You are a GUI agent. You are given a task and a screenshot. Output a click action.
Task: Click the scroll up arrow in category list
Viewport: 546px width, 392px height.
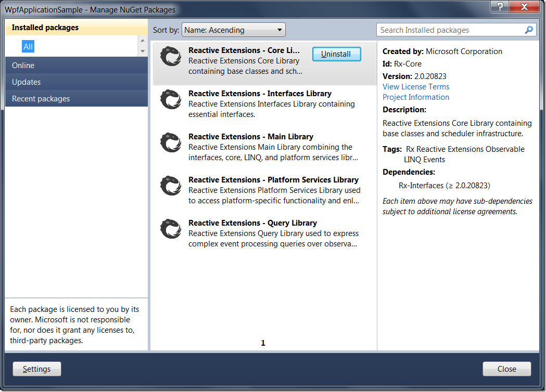[143, 41]
